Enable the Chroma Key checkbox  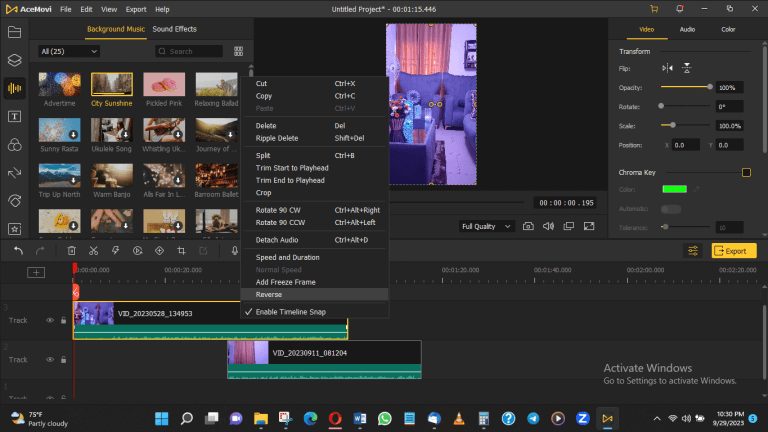point(746,173)
